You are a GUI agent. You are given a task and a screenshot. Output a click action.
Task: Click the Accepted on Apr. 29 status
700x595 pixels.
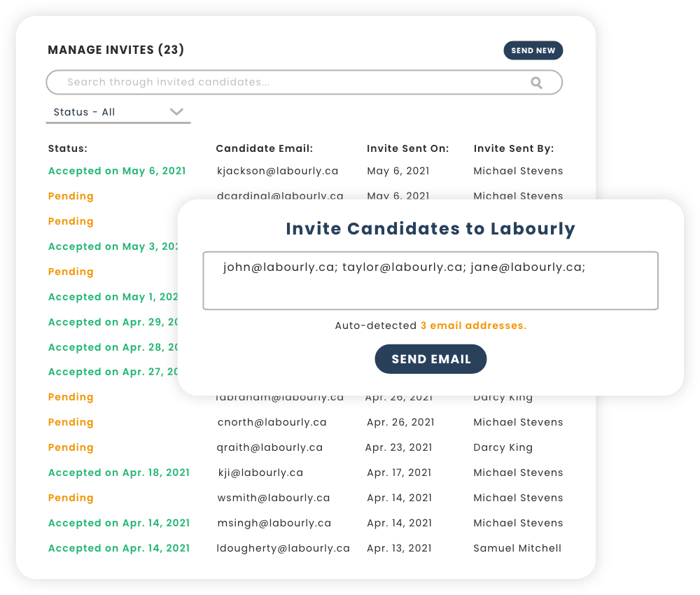pos(113,322)
